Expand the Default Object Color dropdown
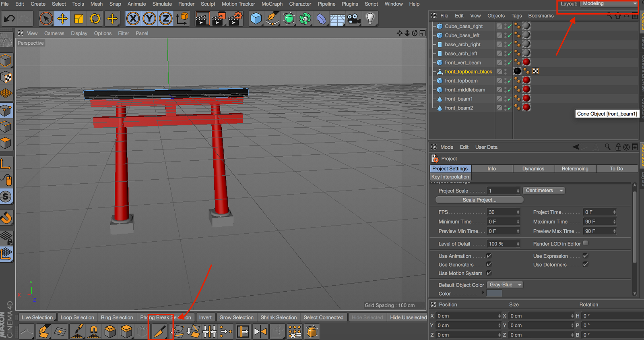The height and width of the screenshot is (340, 644). pos(505,285)
